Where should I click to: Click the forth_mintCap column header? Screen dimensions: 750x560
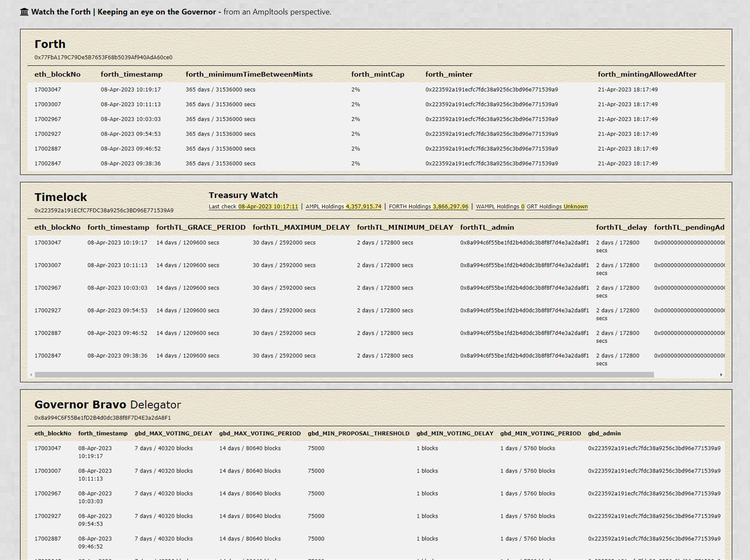(x=377, y=74)
